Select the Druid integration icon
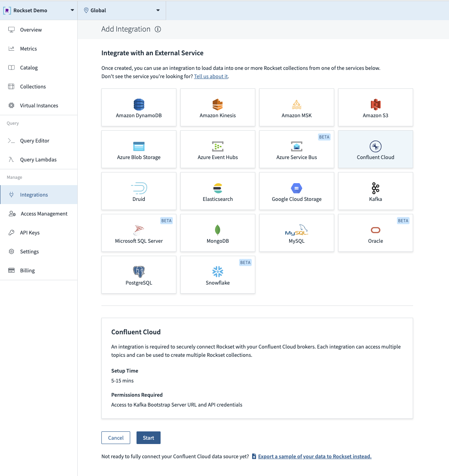The image size is (449, 476). pyautogui.click(x=139, y=188)
